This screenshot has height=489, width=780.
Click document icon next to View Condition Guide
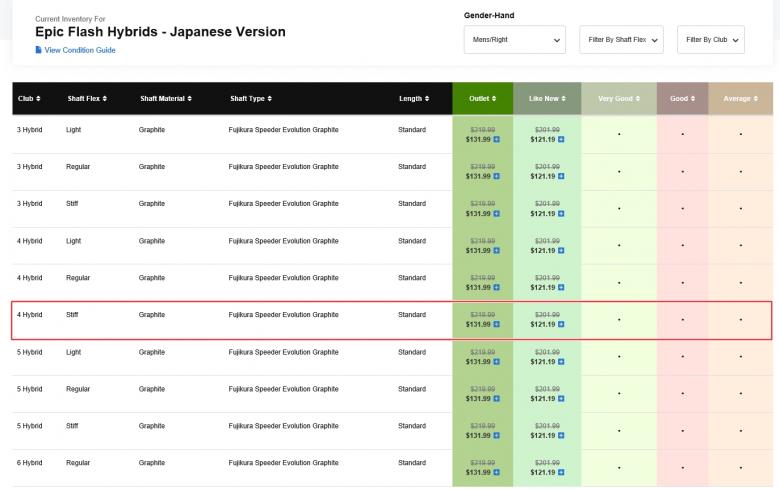(39, 50)
